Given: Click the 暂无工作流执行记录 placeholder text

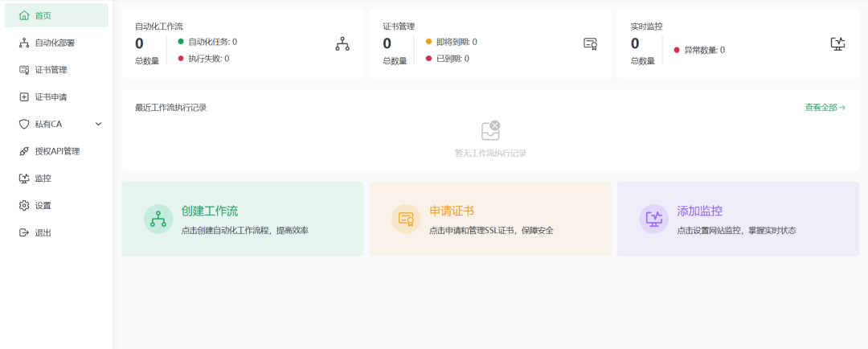Looking at the screenshot, I should 490,153.
